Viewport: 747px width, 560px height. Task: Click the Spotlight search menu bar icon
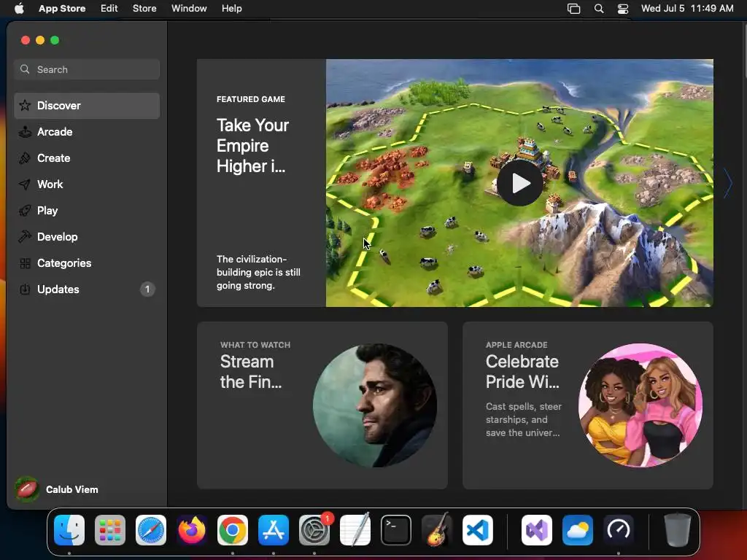(x=599, y=9)
